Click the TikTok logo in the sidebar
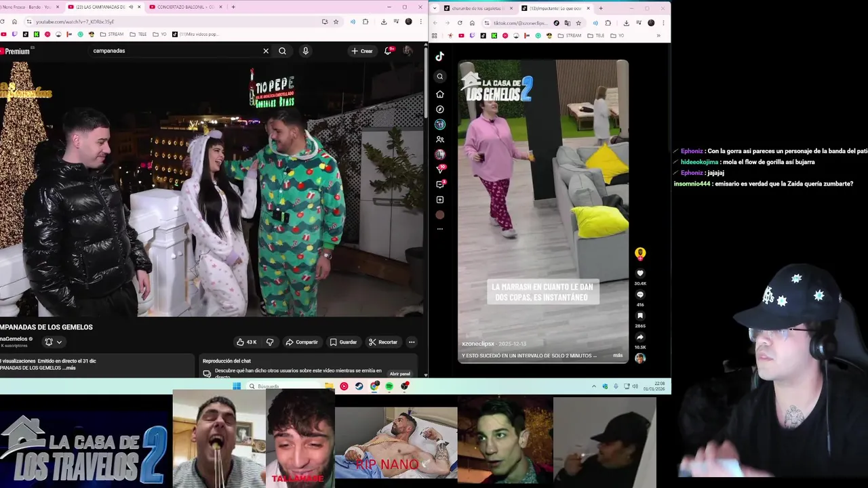The image size is (868, 488). [440, 56]
